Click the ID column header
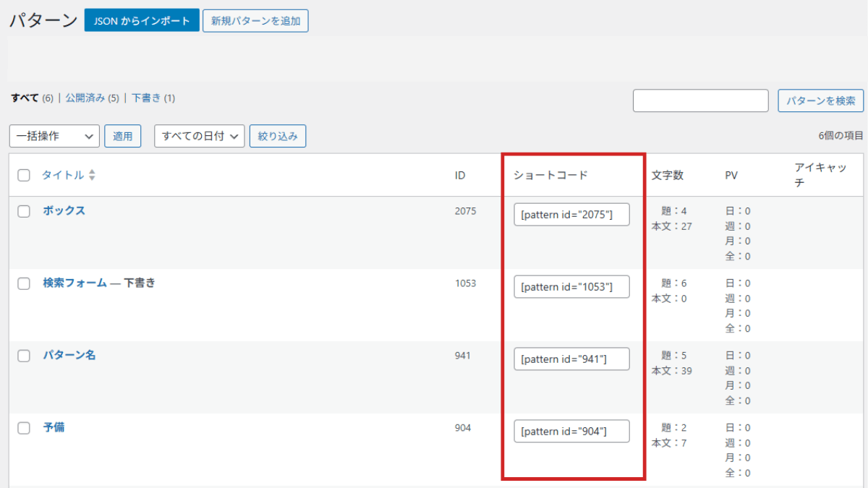This screenshot has width=868, height=488. pyautogui.click(x=460, y=175)
